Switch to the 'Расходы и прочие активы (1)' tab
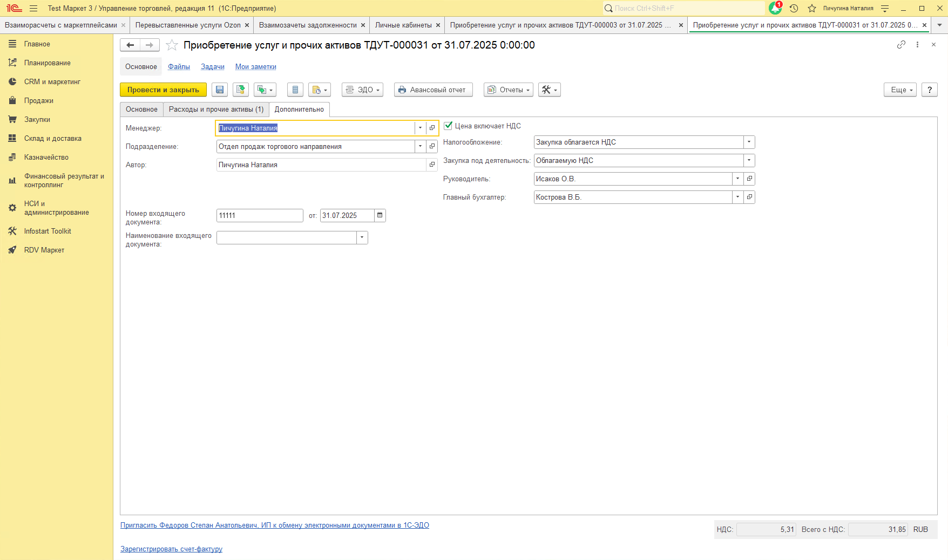 [216, 110]
